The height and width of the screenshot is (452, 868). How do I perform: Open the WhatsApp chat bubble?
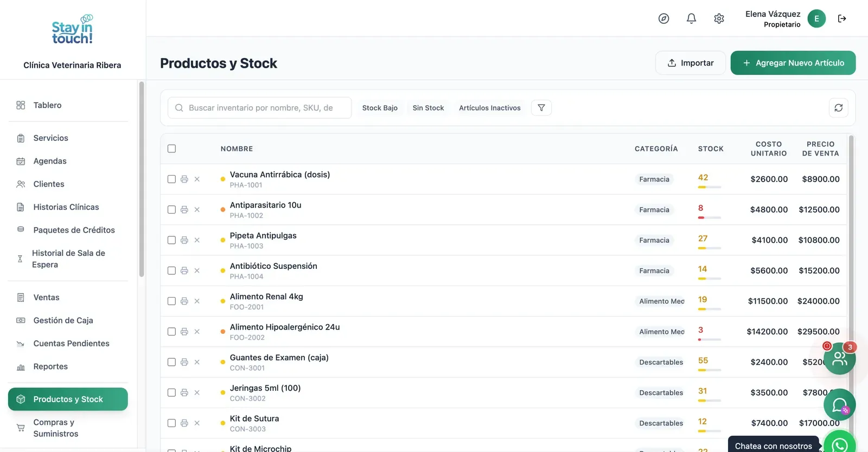tap(840, 444)
